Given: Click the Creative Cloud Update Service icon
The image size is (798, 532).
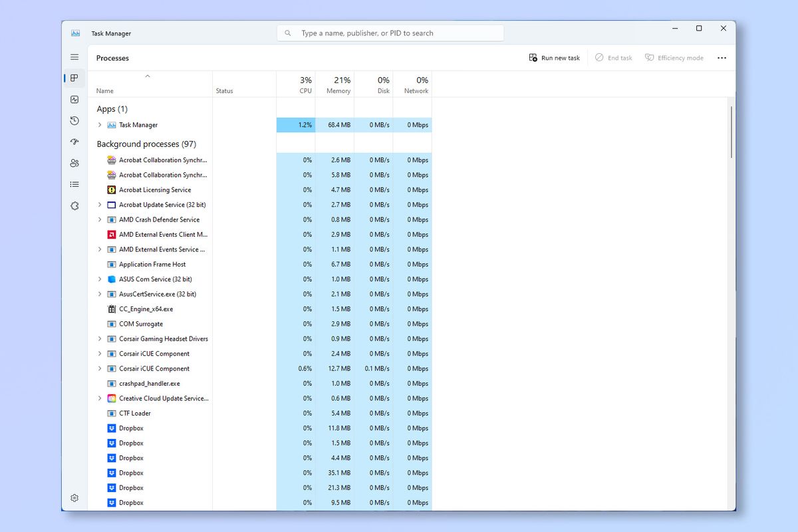Looking at the screenshot, I should [110, 398].
